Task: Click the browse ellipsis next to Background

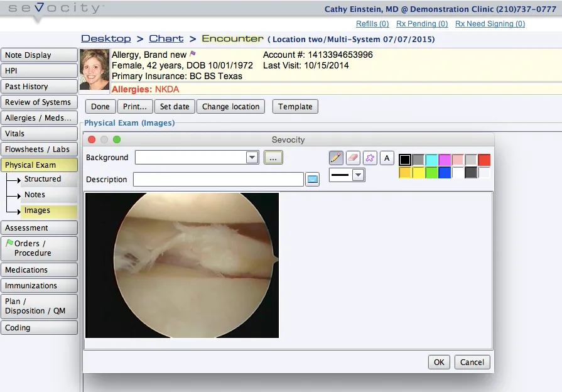Action: 273,158
